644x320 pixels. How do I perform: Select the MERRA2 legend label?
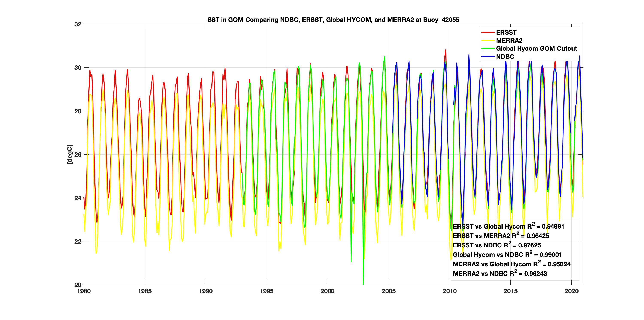click(x=509, y=41)
